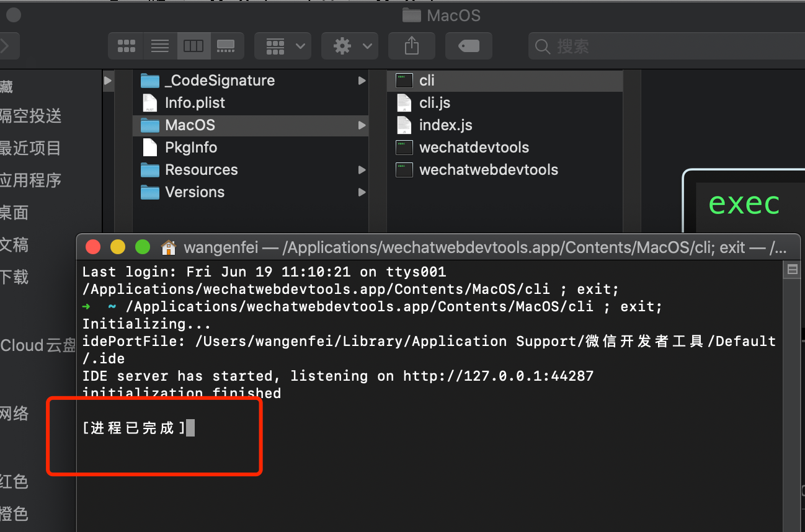
Task: Open the group-by arrangement dropdown
Action: pyautogui.click(x=283, y=46)
